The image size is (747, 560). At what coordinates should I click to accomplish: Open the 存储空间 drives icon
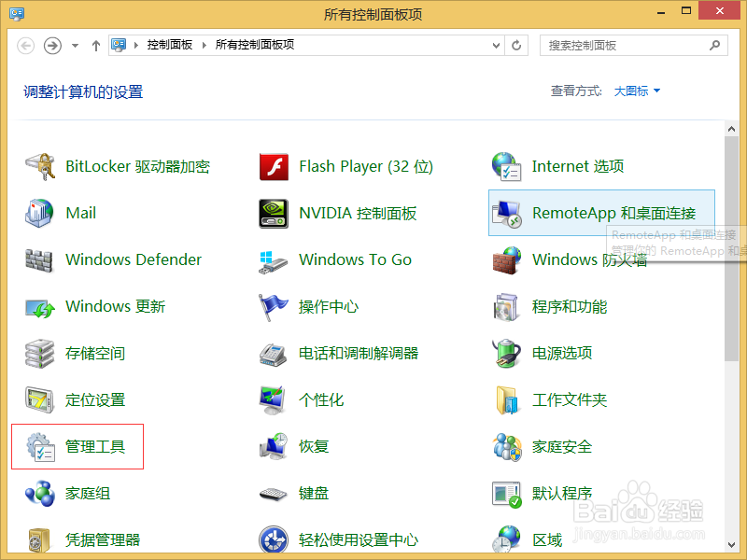tap(39, 354)
